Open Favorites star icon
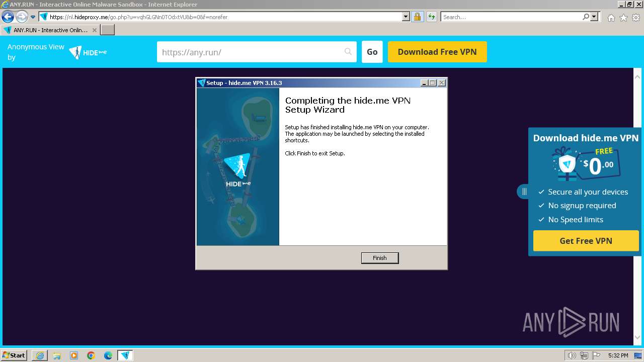 tap(623, 18)
